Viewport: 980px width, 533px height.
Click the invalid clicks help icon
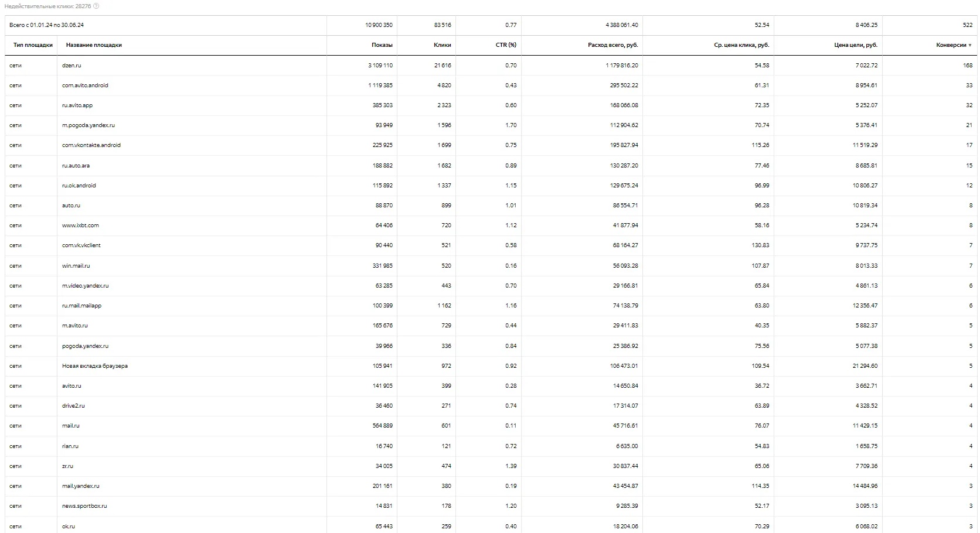tap(96, 6)
